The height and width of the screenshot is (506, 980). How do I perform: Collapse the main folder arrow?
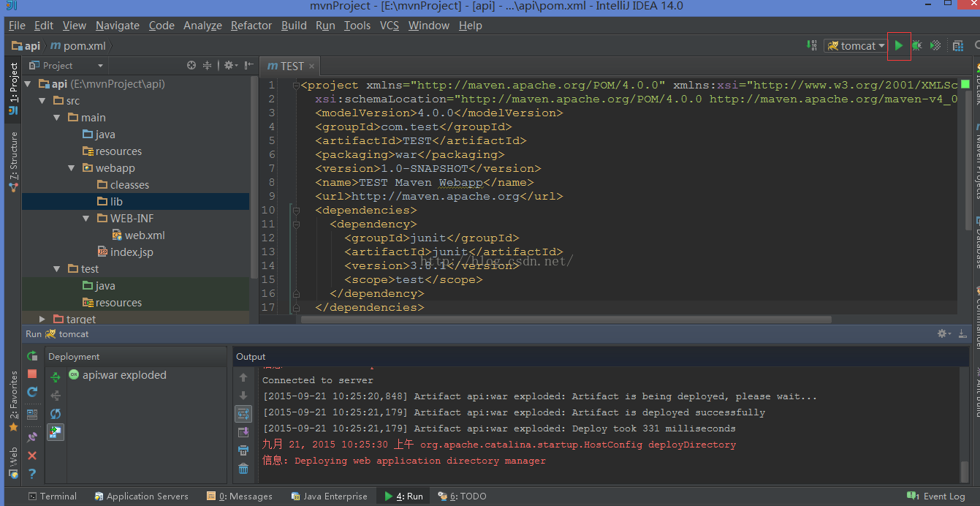57,118
